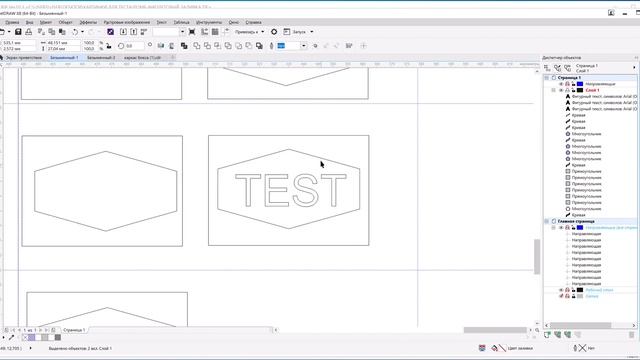The width and height of the screenshot is (640, 360).
Task: Open the Options gear icon
Action: coord(274,32)
